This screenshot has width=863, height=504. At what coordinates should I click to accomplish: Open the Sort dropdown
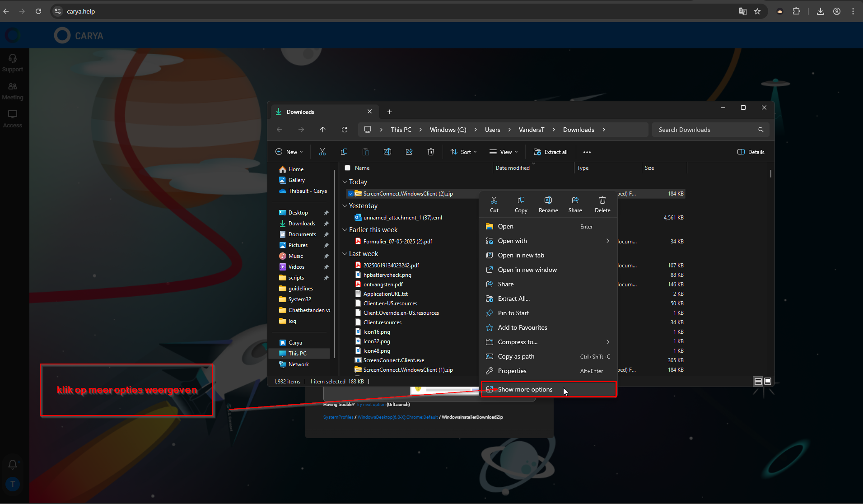coord(463,152)
